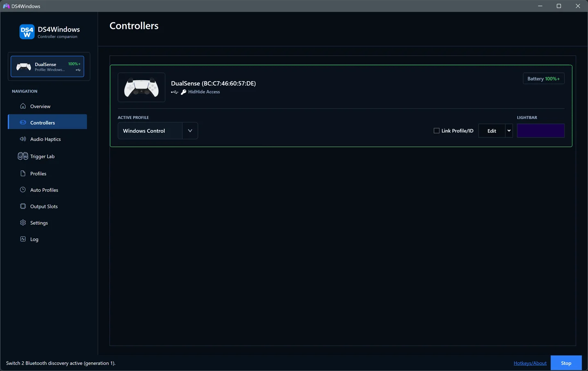Click the Output Slots chip icon
The height and width of the screenshot is (371, 588).
(23, 206)
